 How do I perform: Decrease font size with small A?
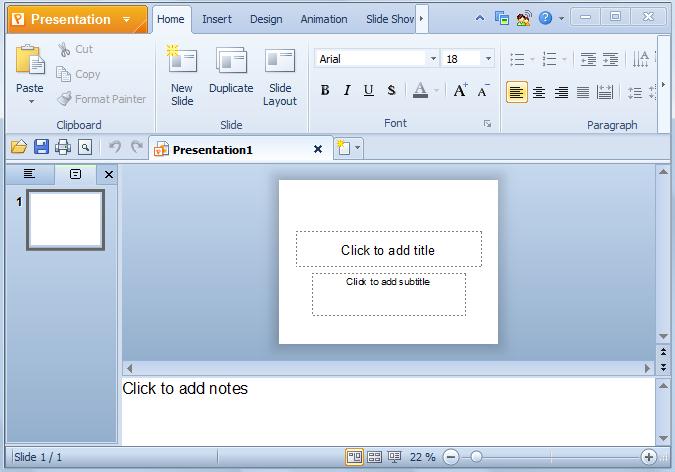(483, 90)
